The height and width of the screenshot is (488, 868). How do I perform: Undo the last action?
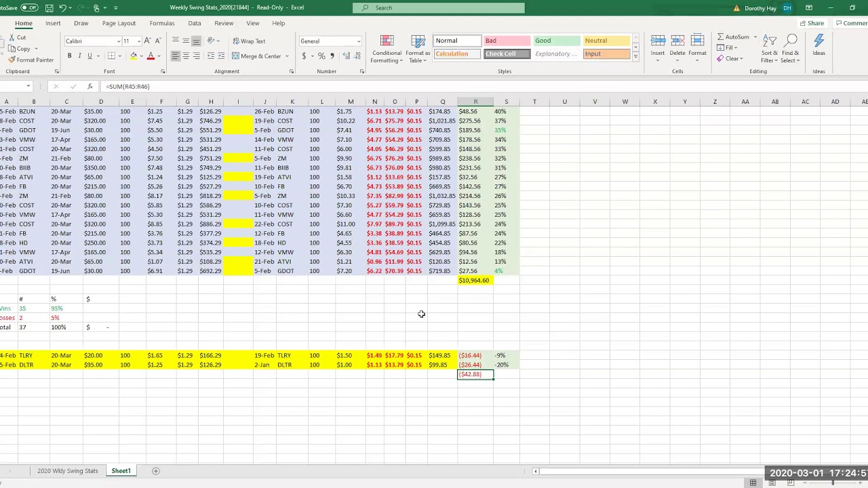point(62,7)
